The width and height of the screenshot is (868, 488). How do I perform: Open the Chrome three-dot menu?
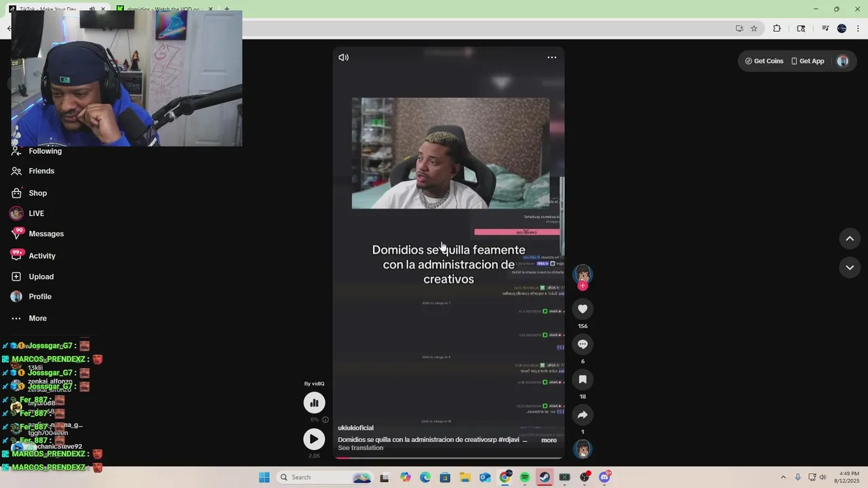pos(859,28)
